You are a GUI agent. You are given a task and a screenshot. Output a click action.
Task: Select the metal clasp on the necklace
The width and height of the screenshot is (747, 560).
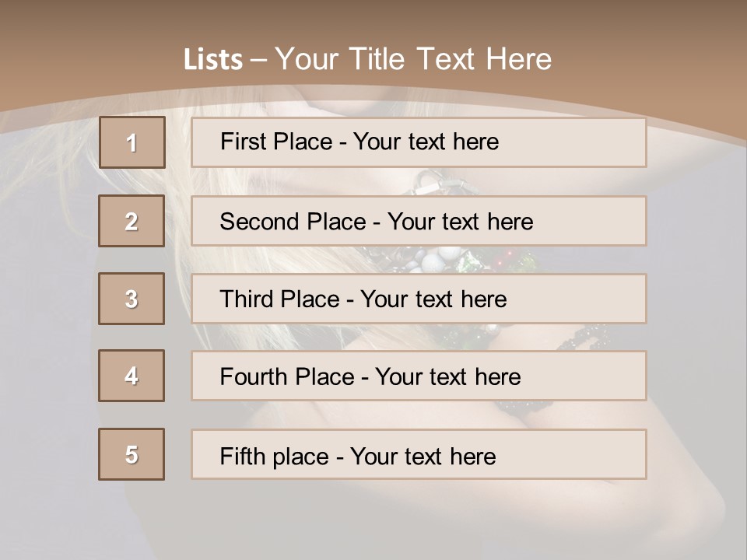427,181
